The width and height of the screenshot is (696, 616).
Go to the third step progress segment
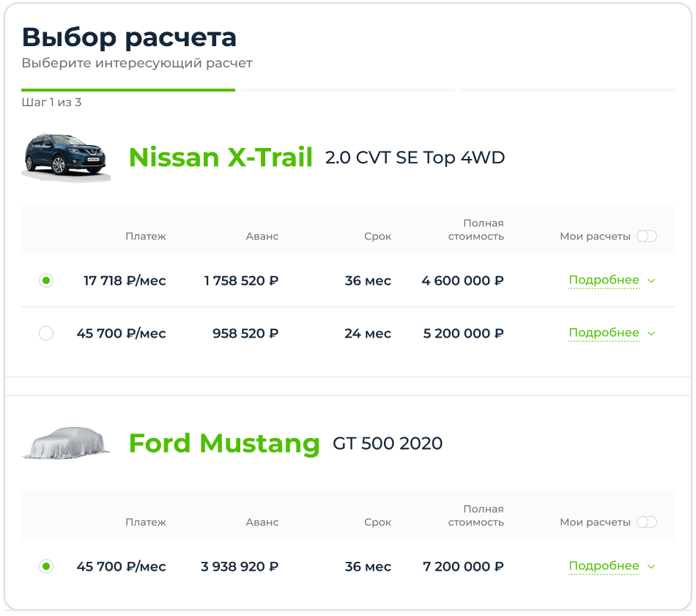(x=567, y=90)
